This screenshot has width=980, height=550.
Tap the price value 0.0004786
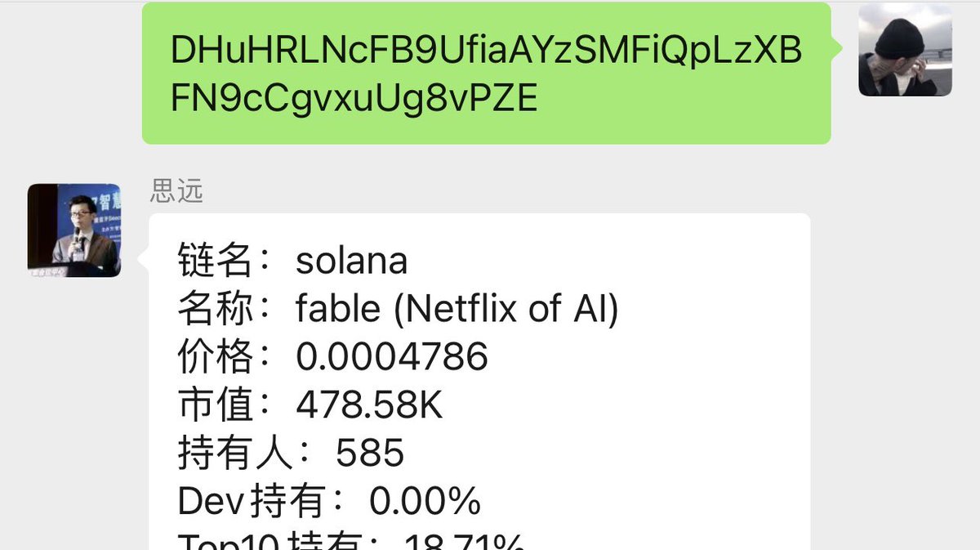coord(392,357)
